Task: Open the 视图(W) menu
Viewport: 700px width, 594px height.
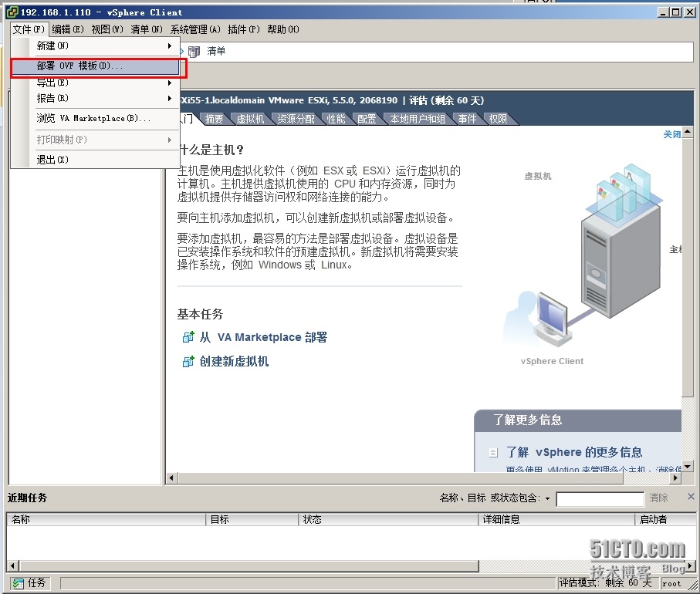Action: point(107,29)
